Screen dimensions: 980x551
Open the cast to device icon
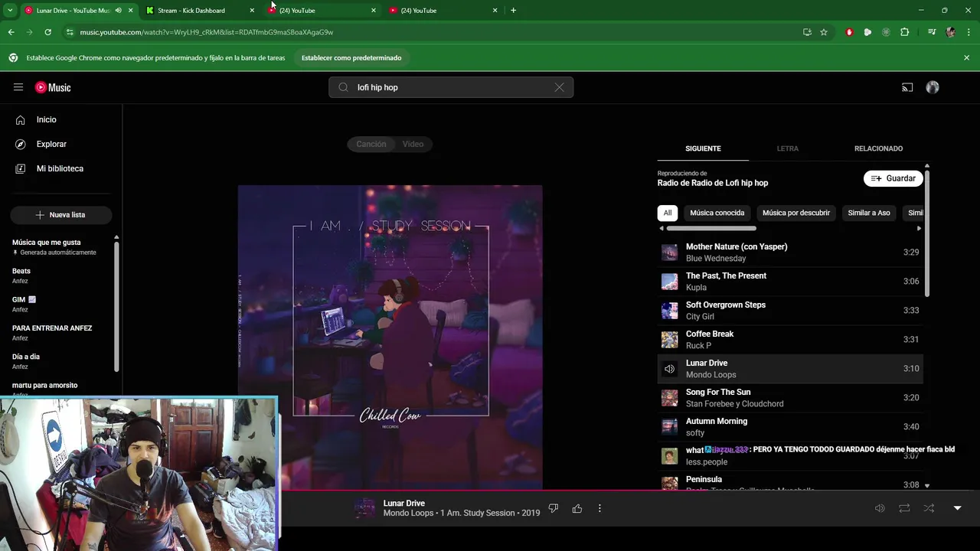tap(907, 87)
